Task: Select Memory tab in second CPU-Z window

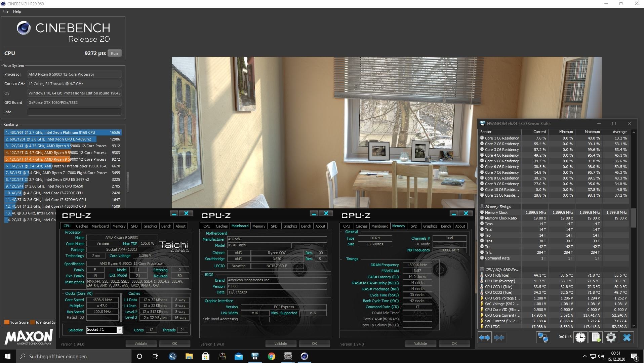Action: click(x=259, y=226)
